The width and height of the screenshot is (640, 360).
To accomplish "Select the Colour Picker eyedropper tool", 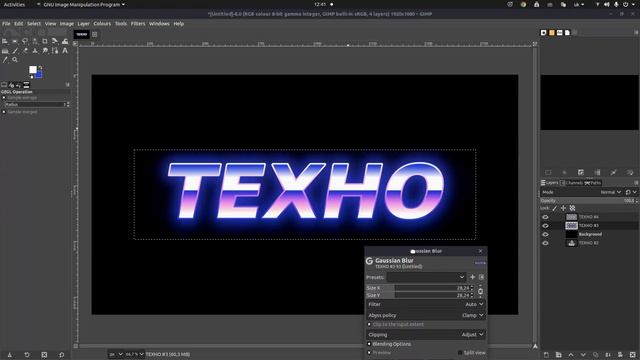I will pyautogui.click(x=5, y=60).
